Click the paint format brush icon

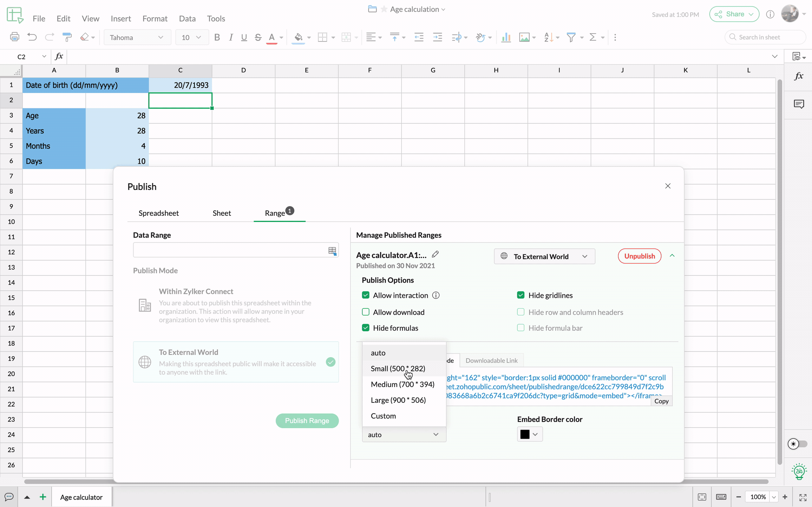[x=67, y=37]
